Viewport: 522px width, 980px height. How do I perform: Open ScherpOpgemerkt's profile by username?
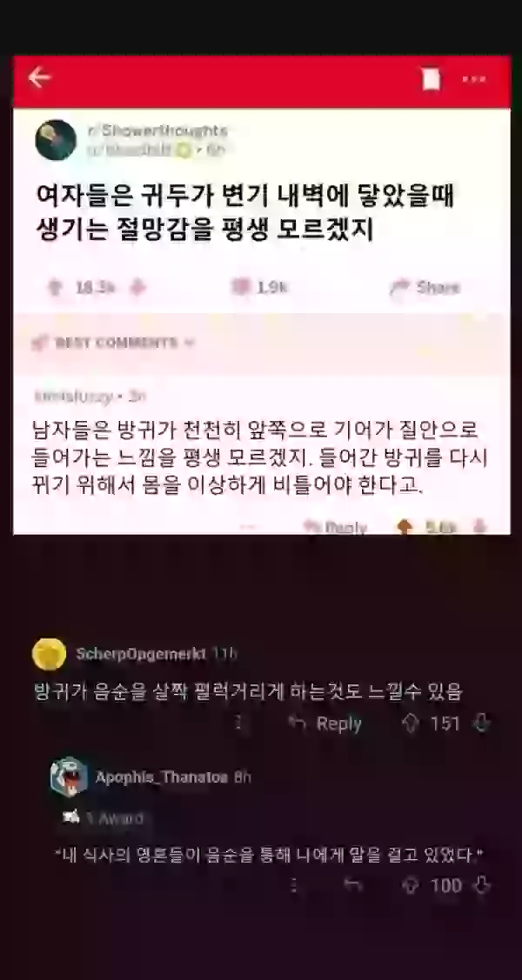[141, 654]
